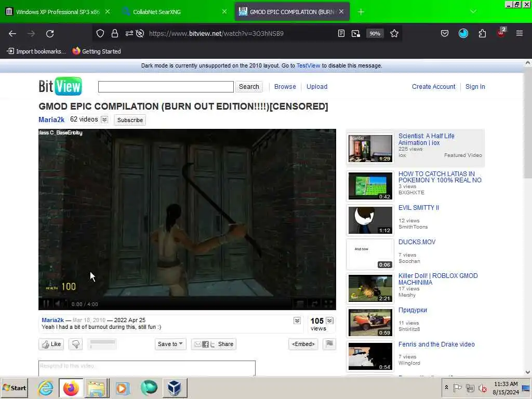Focus the BitView search box

click(166, 87)
